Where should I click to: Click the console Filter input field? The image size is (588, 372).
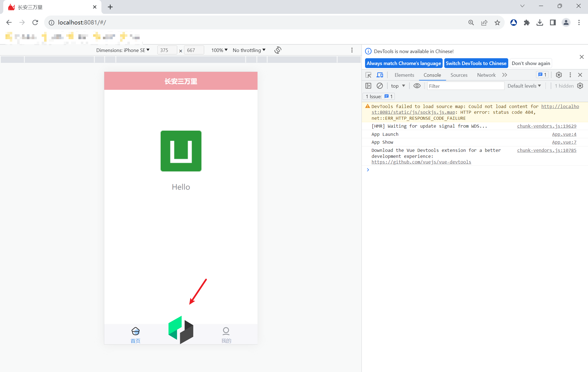click(465, 86)
